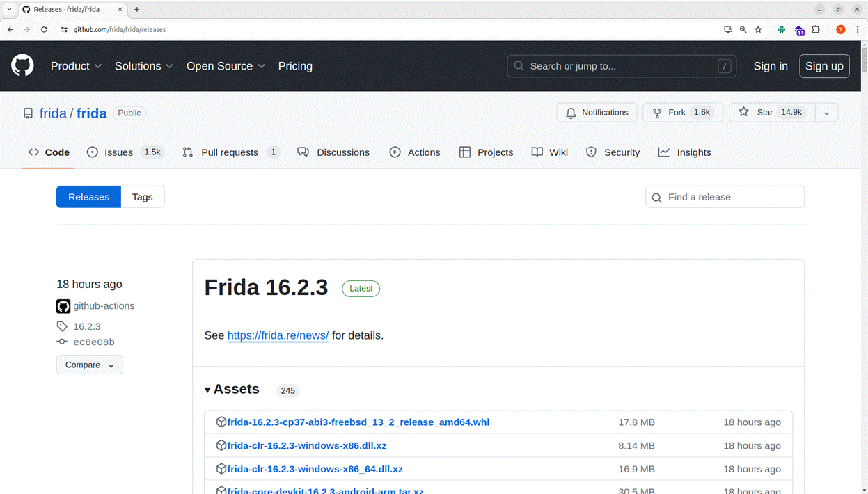Download frida-clr-16.2.3-windows-x86_64.dll.xz

[315, 469]
